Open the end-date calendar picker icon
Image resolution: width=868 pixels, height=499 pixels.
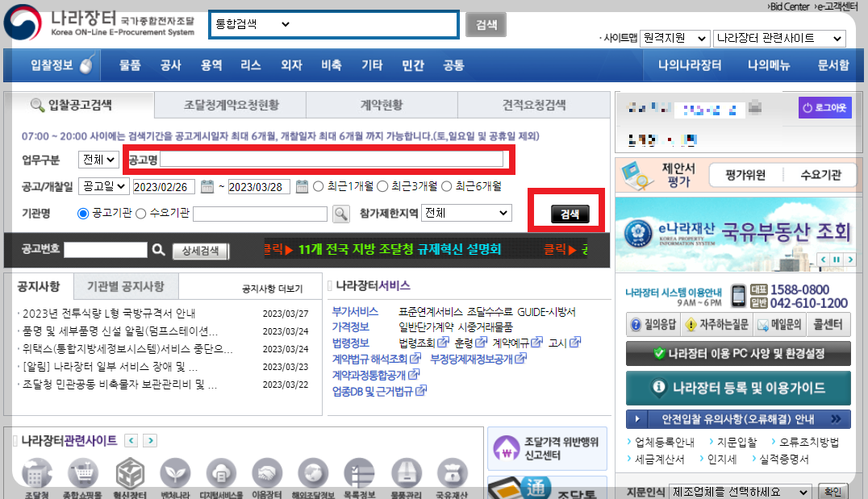[x=302, y=186]
